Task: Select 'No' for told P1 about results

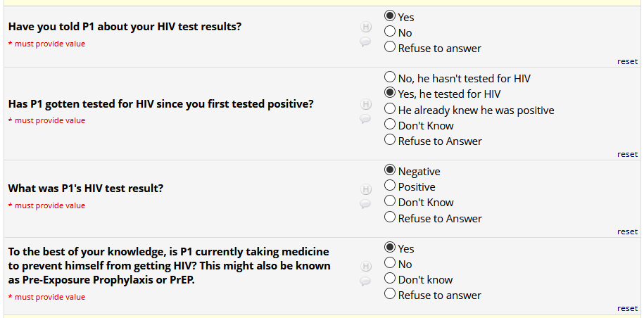Action: point(390,32)
